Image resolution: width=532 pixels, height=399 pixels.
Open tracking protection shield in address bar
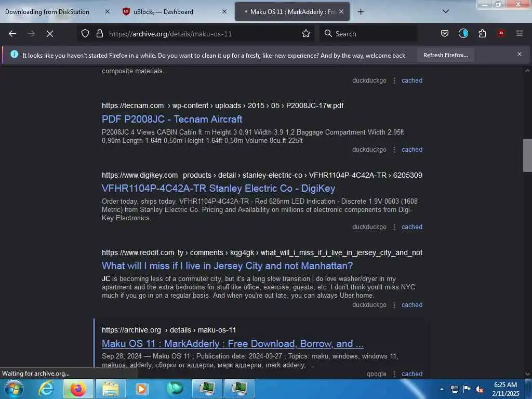pos(85,33)
